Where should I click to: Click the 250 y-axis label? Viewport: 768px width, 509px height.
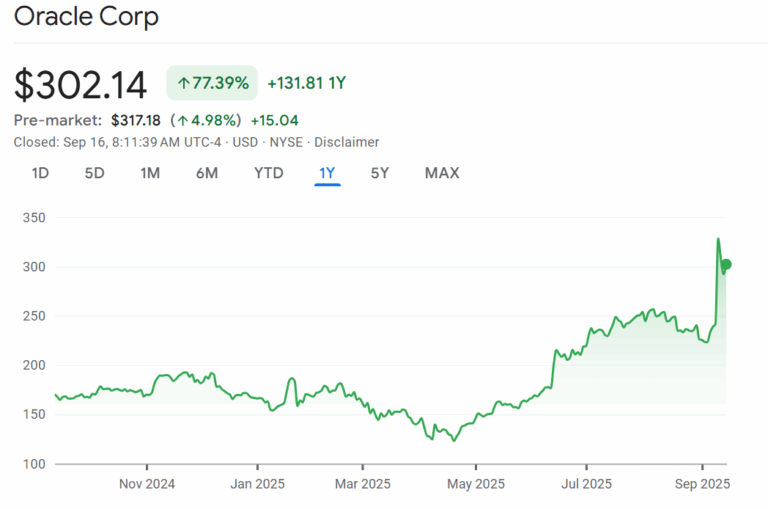(x=34, y=316)
